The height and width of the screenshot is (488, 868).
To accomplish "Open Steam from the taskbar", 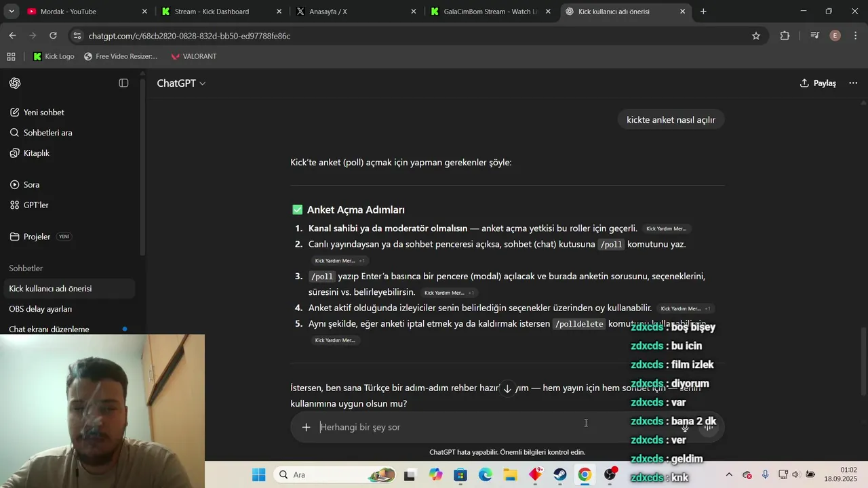I will [560, 475].
